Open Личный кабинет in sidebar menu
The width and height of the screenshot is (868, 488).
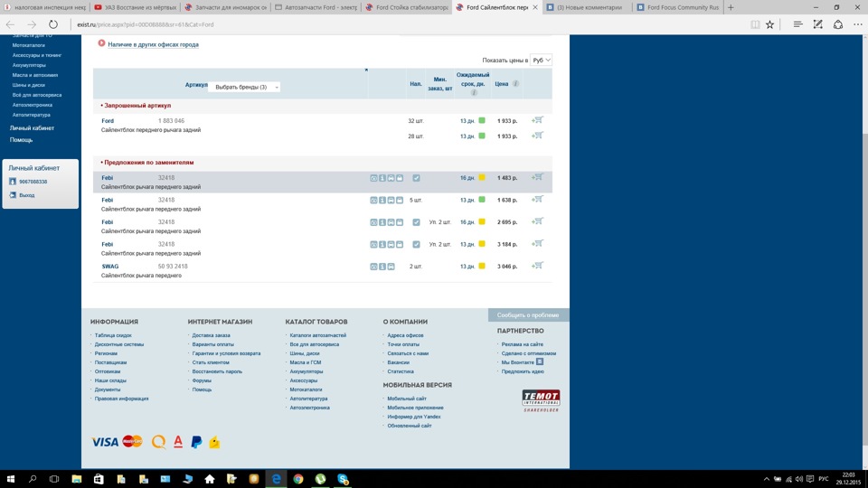[x=33, y=127]
